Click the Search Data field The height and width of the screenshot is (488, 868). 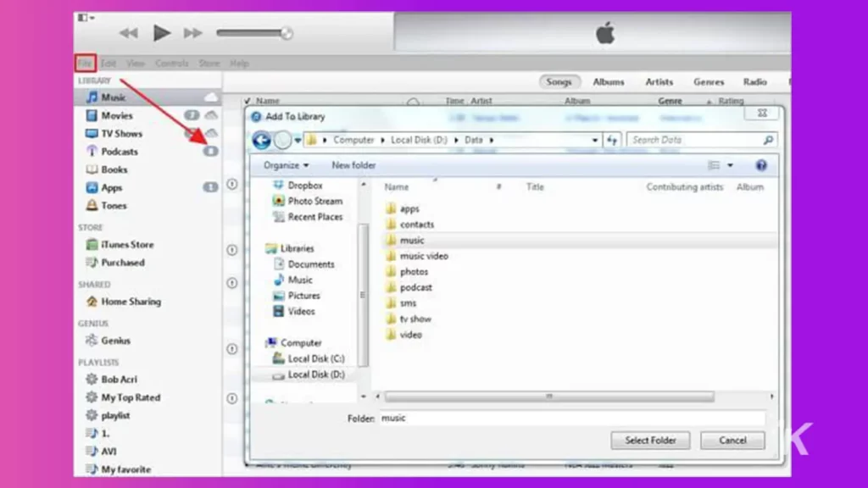coord(701,140)
